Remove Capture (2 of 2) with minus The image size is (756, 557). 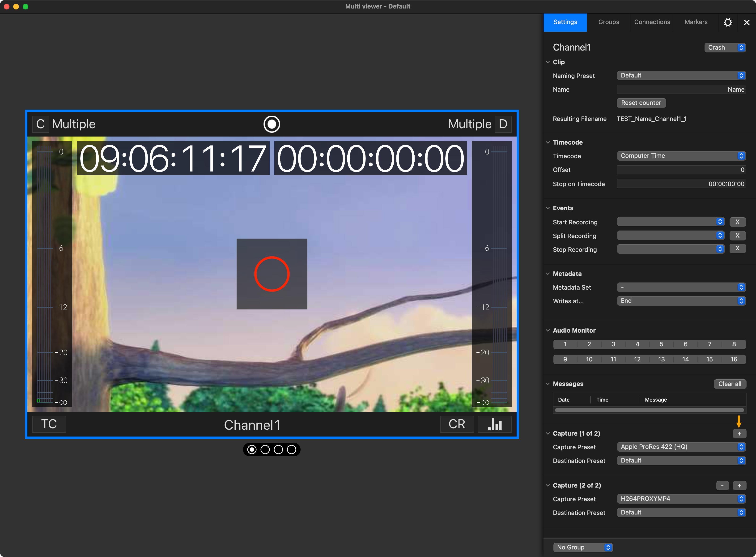pyautogui.click(x=722, y=485)
